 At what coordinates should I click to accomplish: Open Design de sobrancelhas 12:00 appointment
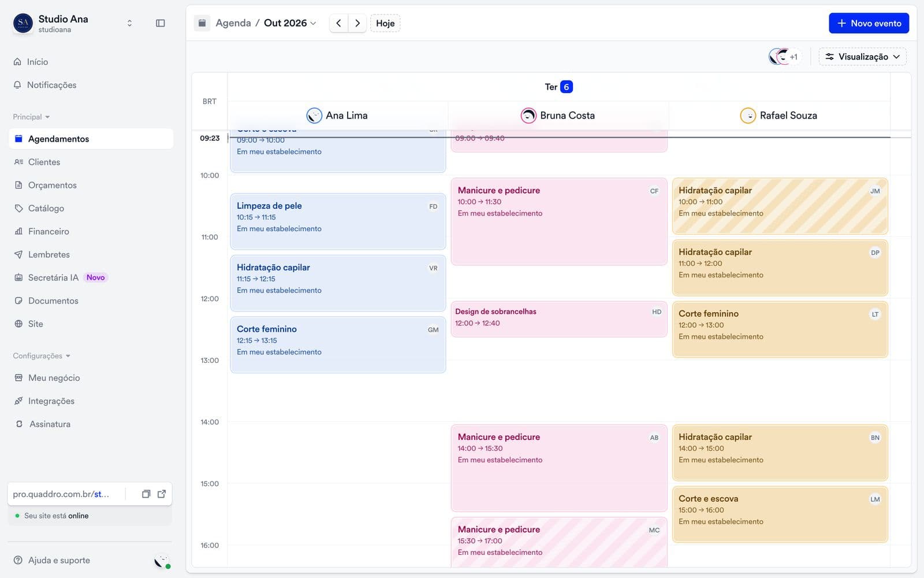coord(559,318)
